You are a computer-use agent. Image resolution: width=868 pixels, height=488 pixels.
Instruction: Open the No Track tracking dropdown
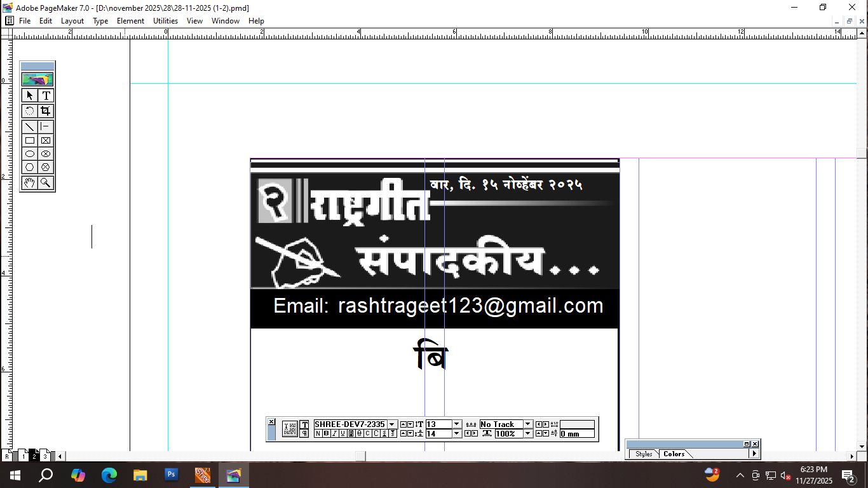tap(527, 424)
